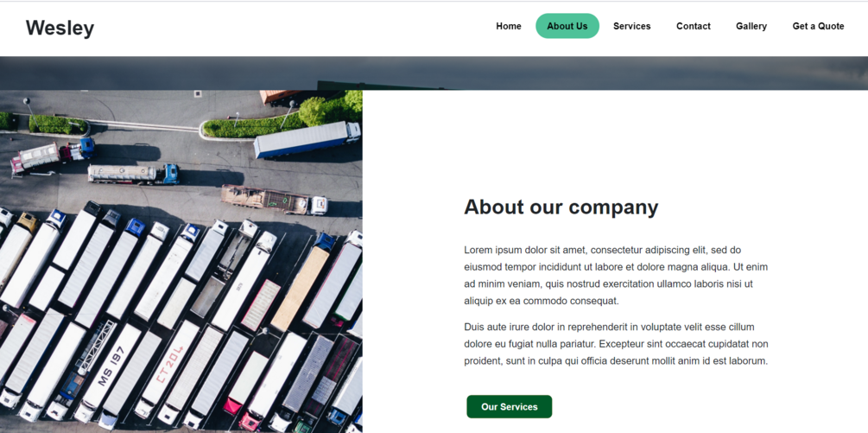Click the tanker truck with blue cab
The image size is (868, 433).
coord(133,174)
